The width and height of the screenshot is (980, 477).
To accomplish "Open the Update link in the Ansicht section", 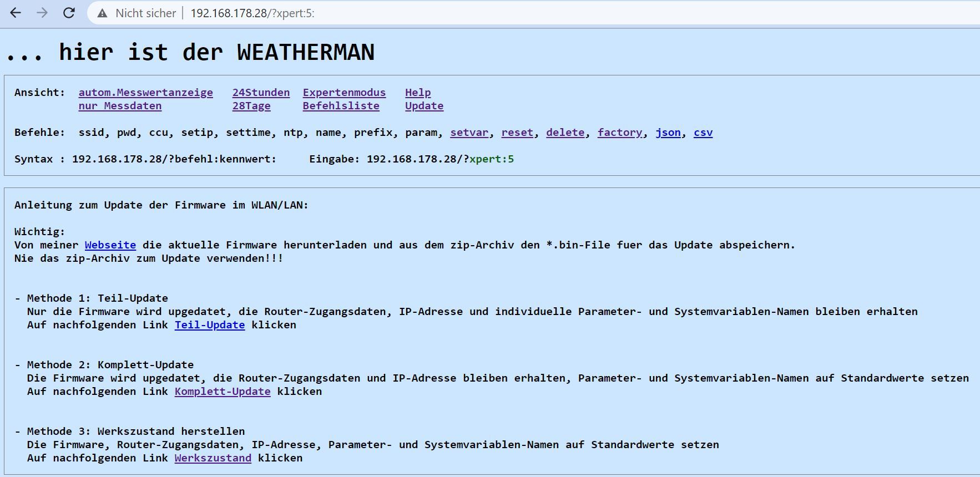I will pos(424,106).
